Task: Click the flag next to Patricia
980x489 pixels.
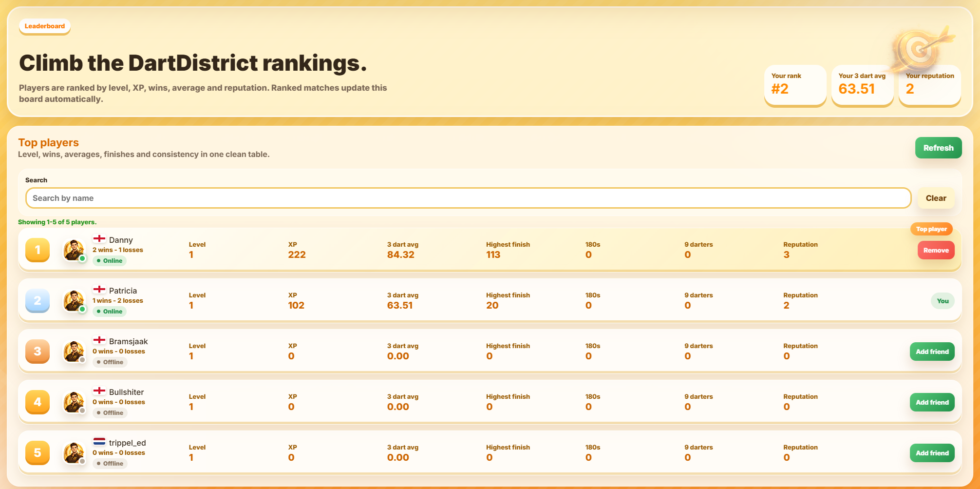Action: [x=99, y=290]
